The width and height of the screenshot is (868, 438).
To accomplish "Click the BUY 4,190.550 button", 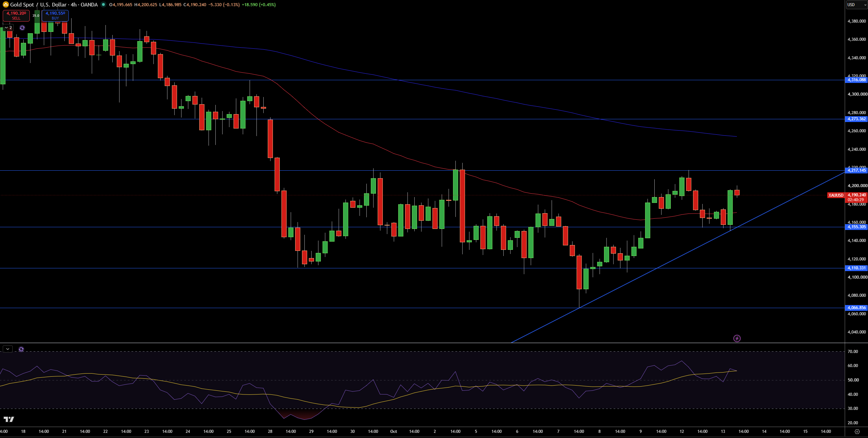I will pos(55,15).
